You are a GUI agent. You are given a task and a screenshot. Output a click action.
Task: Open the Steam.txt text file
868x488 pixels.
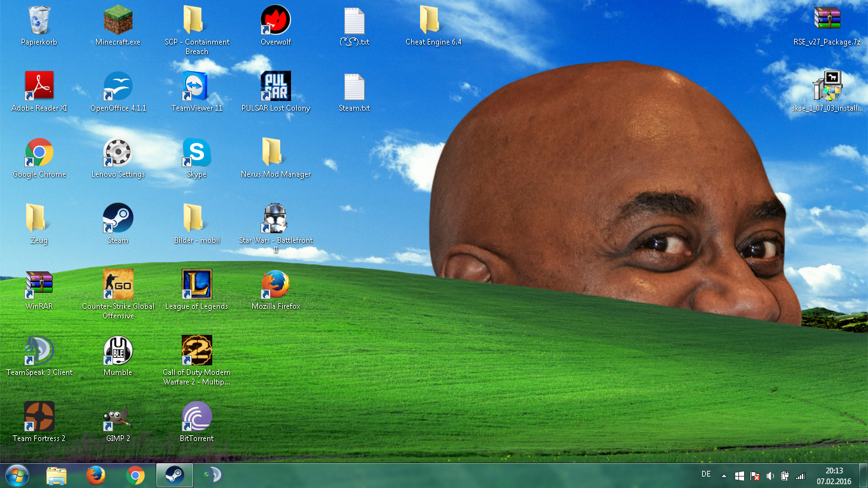(x=354, y=89)
